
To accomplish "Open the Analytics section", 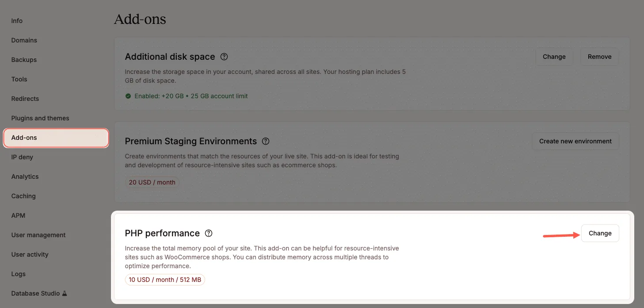I will (25, 177).
